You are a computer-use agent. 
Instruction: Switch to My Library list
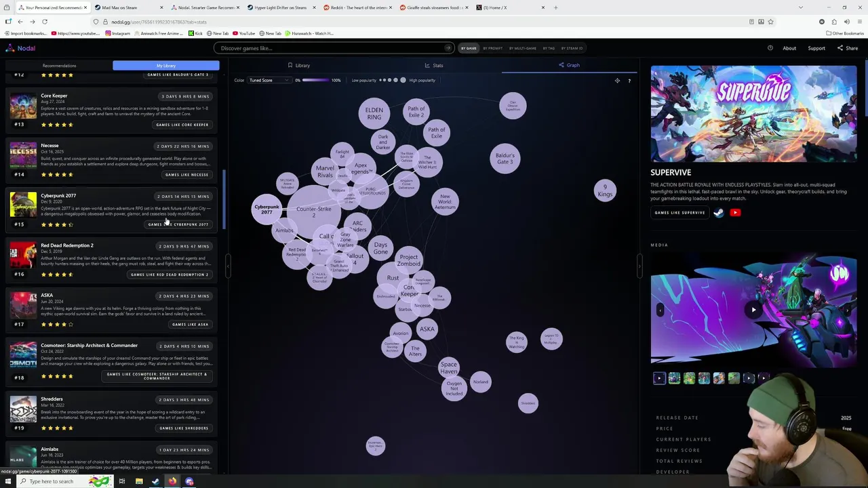[x=166, y=66]
